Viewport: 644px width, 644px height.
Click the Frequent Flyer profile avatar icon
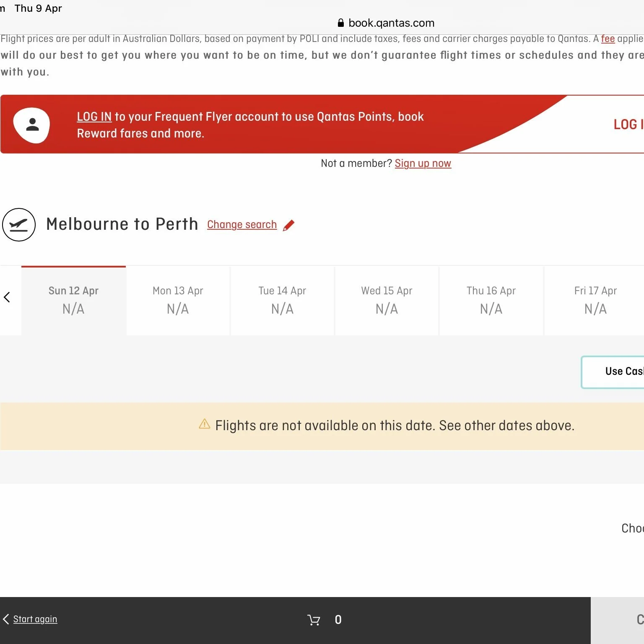click(31, 125)
